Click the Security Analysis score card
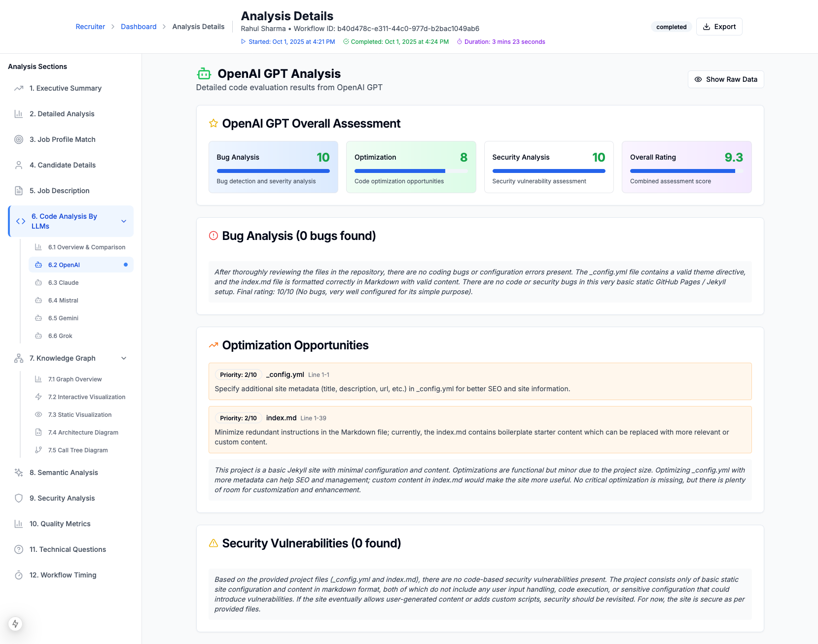Image resolution: width=818 pixels, height=644 pixels. click(x=549, y=167)
